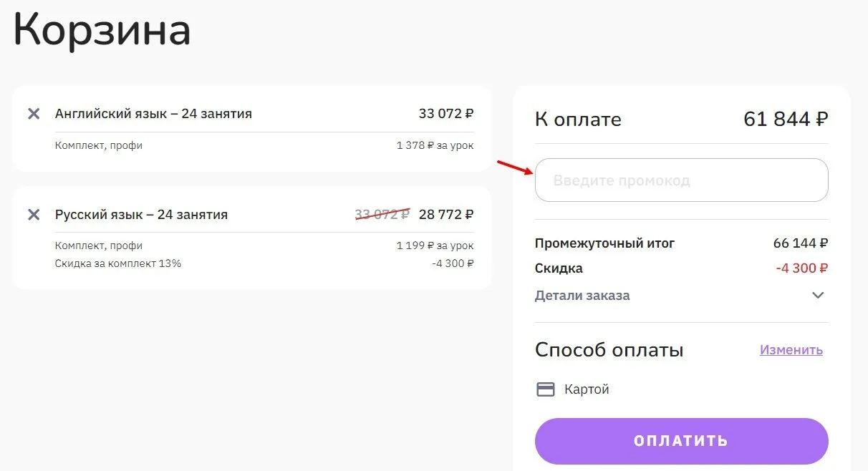Click the 61 844 ₽ total amount
Viewport: 868px width, 471px height.
pyautogui.click(x=786, y=120)
